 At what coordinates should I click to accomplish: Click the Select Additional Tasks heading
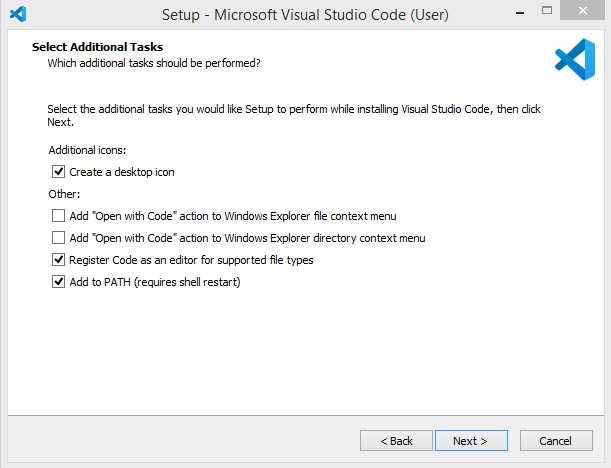point(97,47)
